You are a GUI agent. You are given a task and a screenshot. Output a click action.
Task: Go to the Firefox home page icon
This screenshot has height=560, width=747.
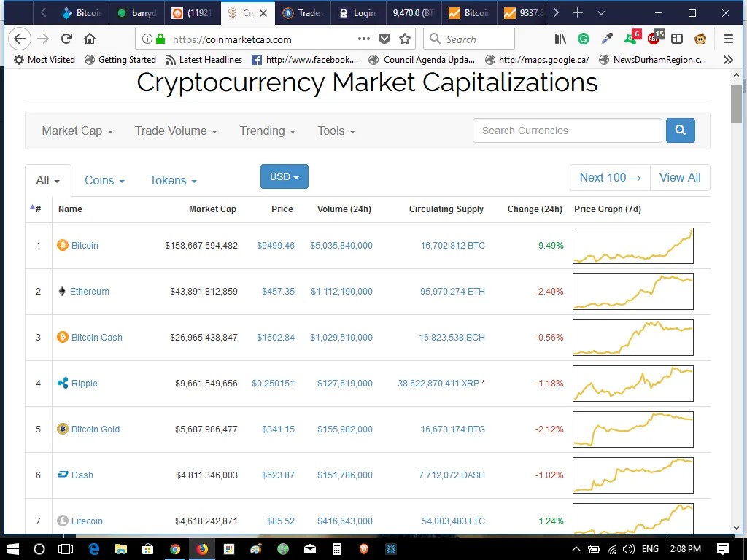[x=90, y=39]
